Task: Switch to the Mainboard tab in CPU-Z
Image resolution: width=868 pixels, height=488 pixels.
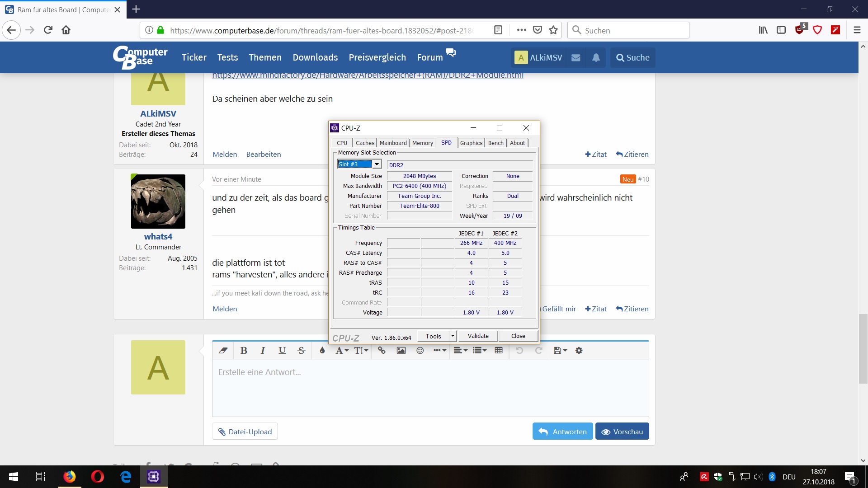Action: click(393, 143)
